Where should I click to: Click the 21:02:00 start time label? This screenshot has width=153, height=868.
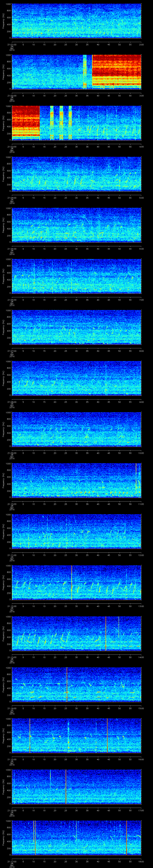[x=12, y=96]
